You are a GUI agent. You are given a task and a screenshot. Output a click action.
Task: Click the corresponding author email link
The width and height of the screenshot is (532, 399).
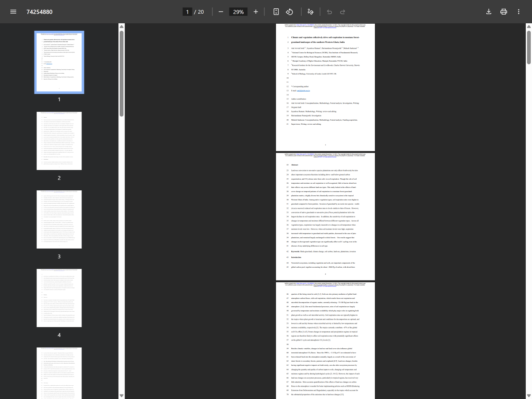point(303,91)
